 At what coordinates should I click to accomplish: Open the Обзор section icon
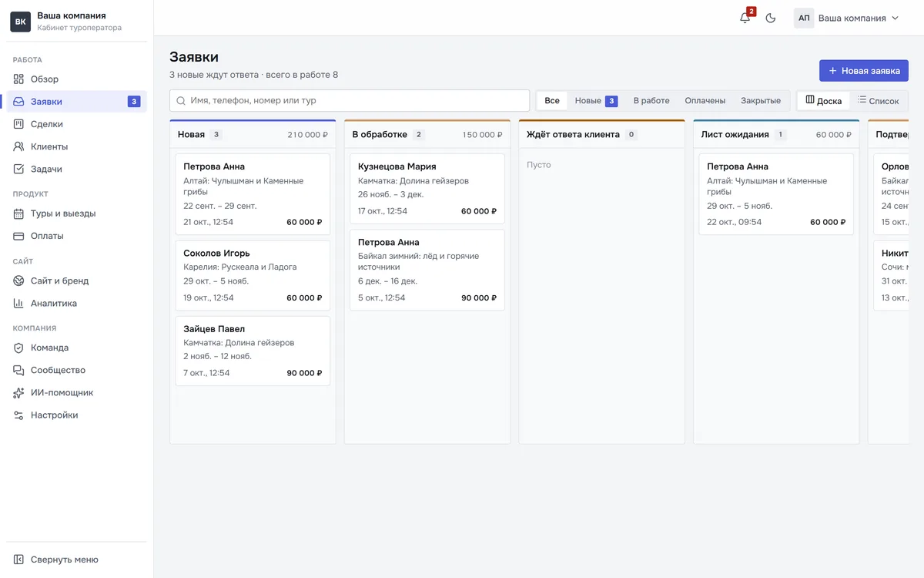pyautogui.click(x=19, y=79)
